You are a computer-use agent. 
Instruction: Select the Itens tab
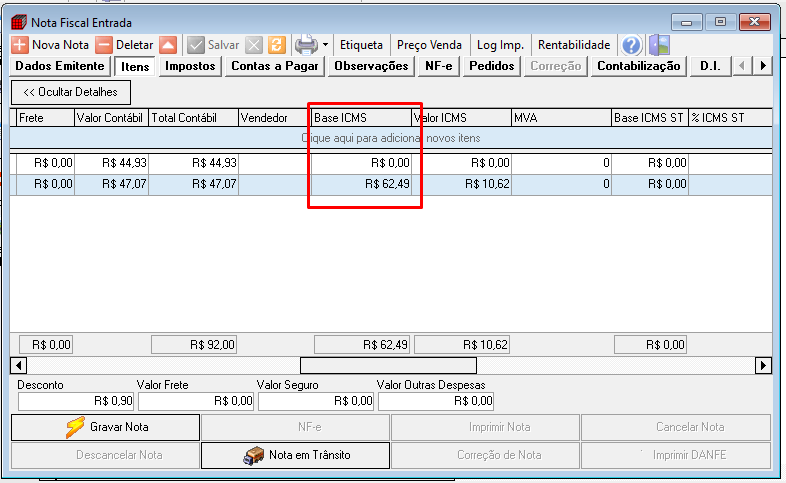pos(135,67)
